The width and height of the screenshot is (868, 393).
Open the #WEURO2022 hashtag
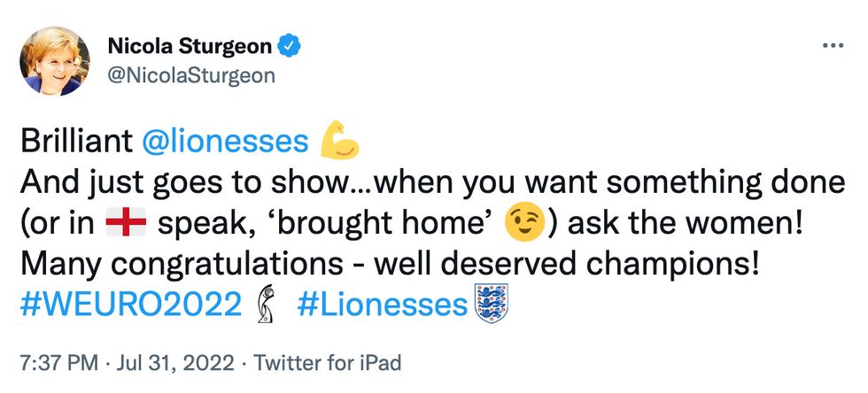coord(129,304)
